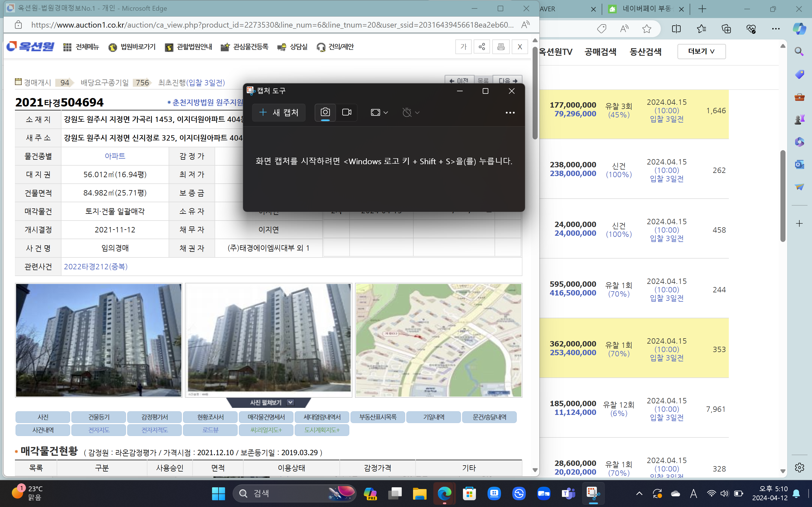The width and height of the screenshot is (812, 507).
Task: Expand the 사진 펼쳐보기 photo panel
Action: point(269,403)
